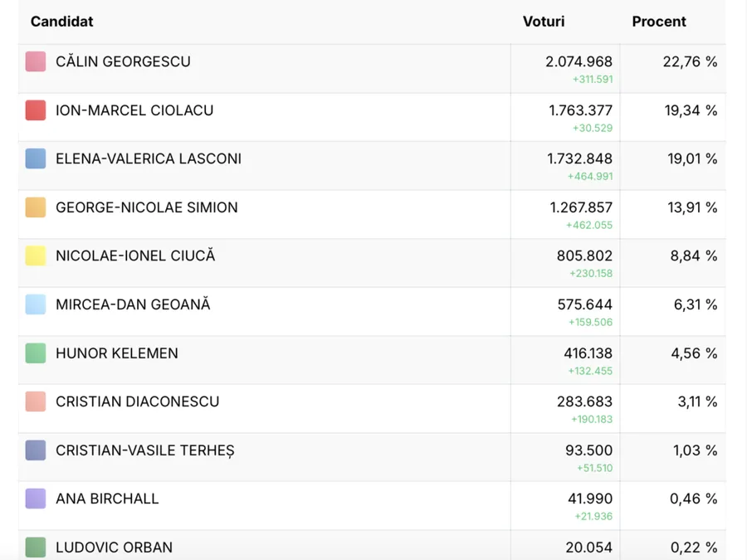Click the orange swatch for George-Nicolae Simion

coord(36,207)
